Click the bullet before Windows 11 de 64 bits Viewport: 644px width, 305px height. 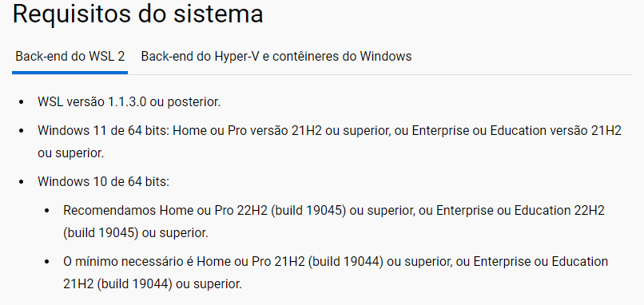click(x=22, y=131)
